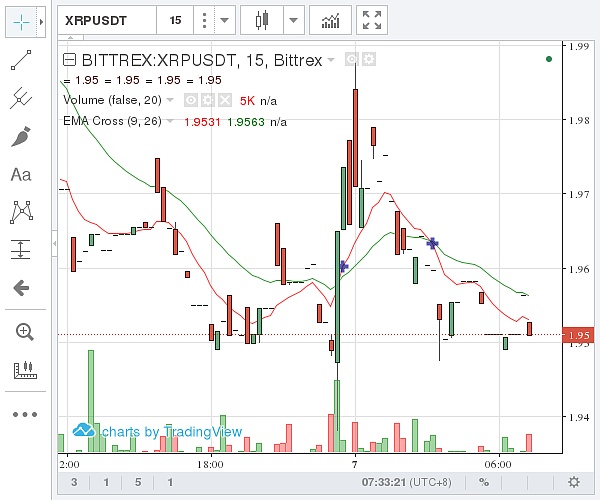The height and width of the screenshot is (500, 600).
Task: Collapse the left drawing toolbar handle
Action: tap(55, 243)
